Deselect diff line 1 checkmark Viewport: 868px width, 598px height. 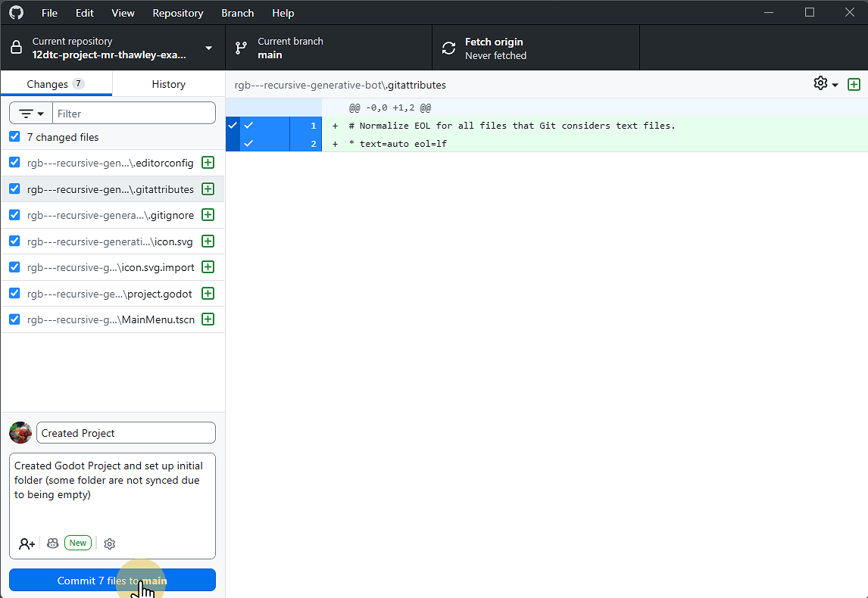pyautogui.click(x=248, y=126)
